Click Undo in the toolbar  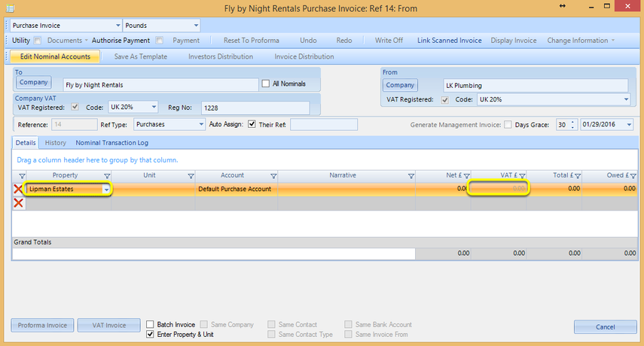(x=308, y=40)
